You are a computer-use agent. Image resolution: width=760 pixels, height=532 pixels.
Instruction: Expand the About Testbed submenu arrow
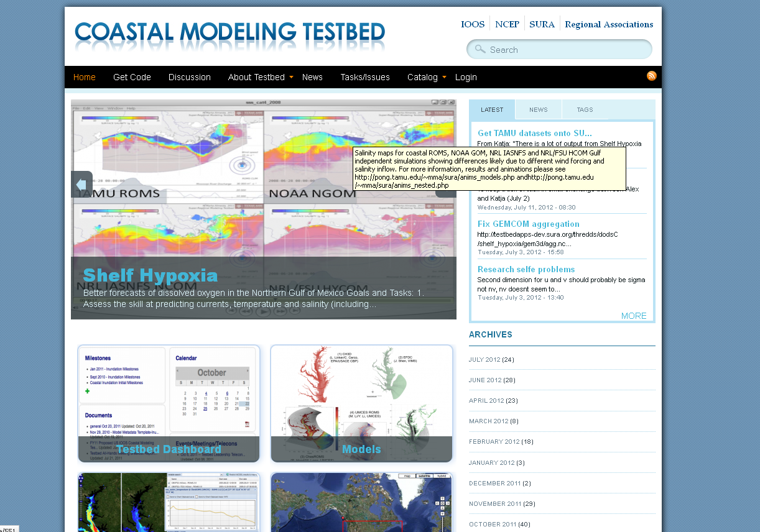click(291, 77)
